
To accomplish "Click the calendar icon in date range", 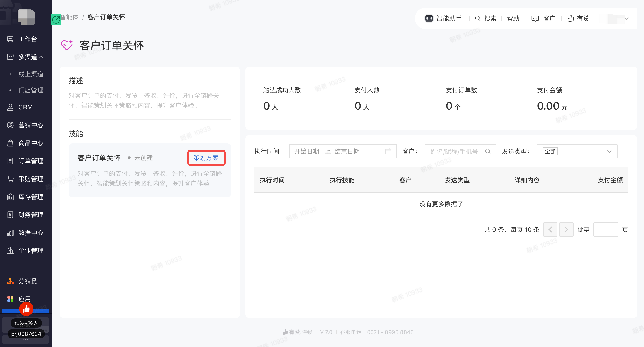I will click(388, 151).
